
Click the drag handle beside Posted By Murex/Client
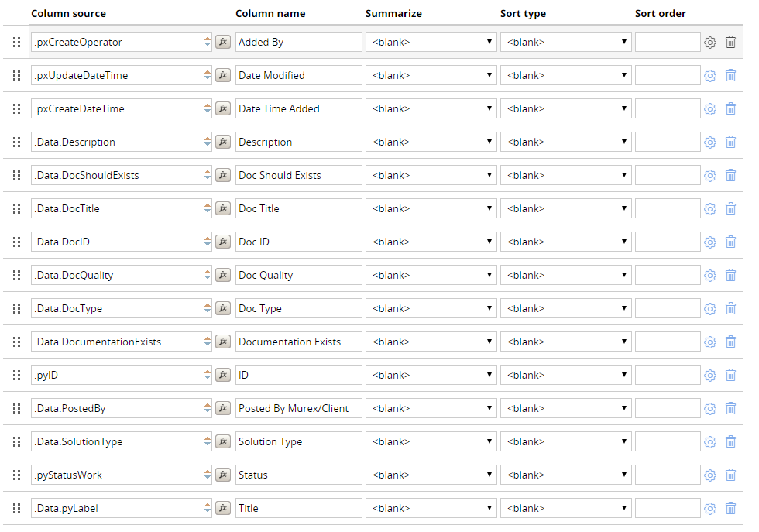coord(16,408)
